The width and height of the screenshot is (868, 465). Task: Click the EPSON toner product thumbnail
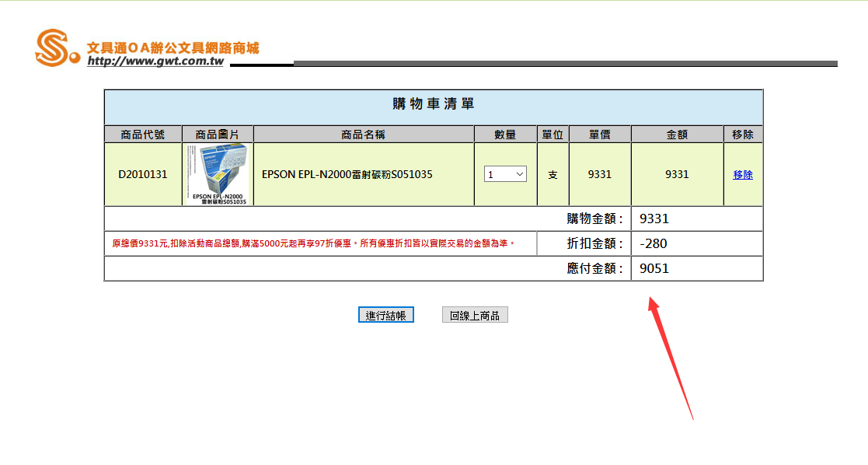click(x=218, y=174)
